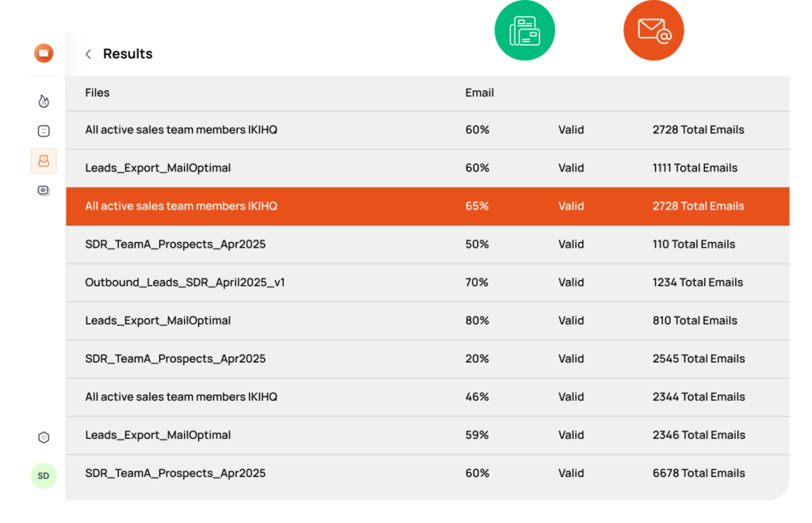
Task: Click the Files column header
Action: tap(98, 93)
